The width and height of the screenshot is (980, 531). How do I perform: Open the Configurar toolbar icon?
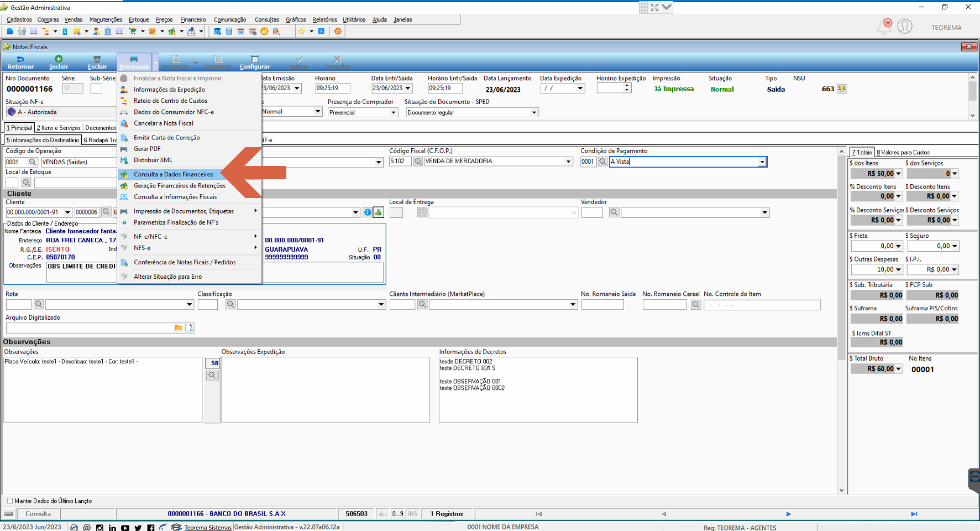tap(254, 59)
